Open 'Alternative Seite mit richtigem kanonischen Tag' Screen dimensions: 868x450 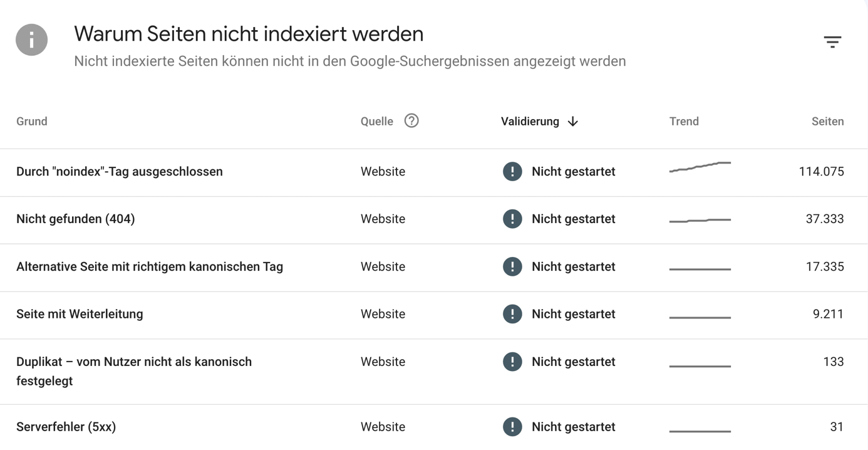[x=433, y=268]
